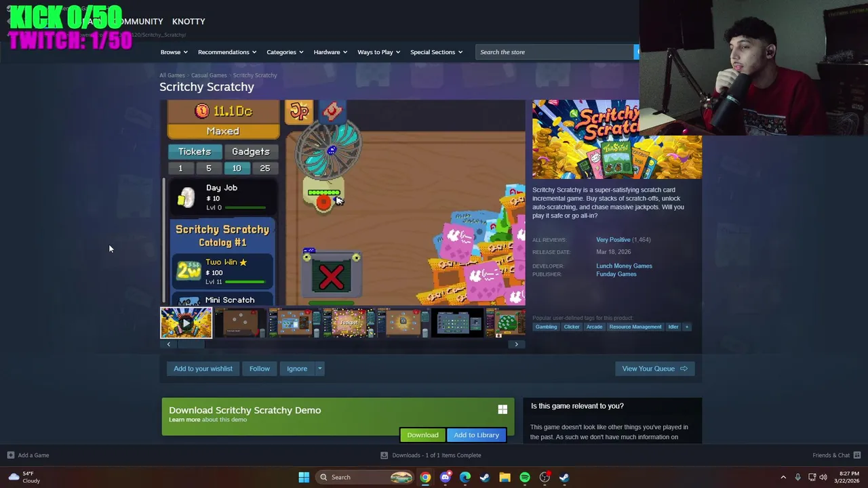Click the Scritchy Scratchy capsule artwork
Viewport: 868px width, 488px height.
click(617, 140)
